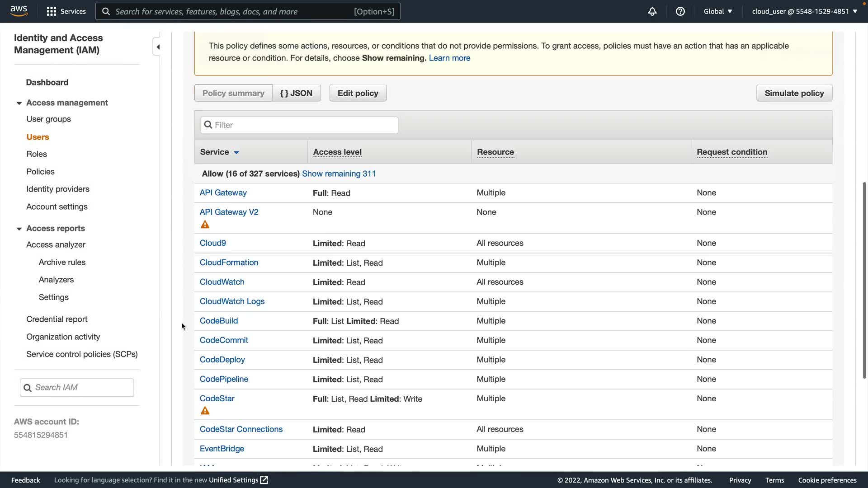Click the Show remaining 311 link
This screenshot has height=488, width=868.
coord(339,174)
